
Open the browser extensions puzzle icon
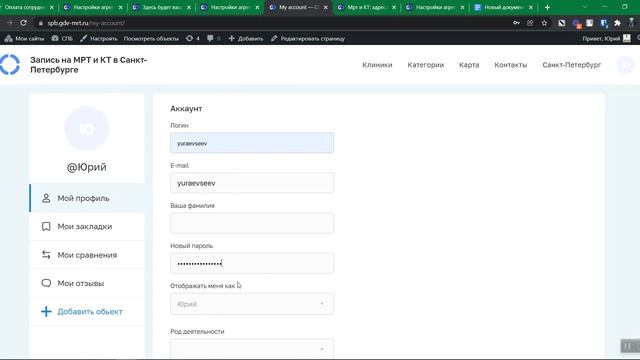pyautogui.click(x=618, y=23)
